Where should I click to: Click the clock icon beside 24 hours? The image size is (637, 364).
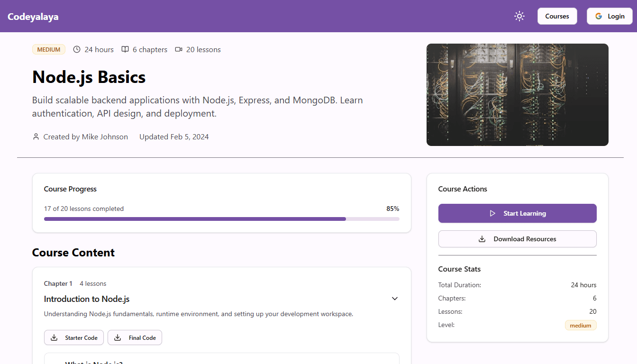77,49
